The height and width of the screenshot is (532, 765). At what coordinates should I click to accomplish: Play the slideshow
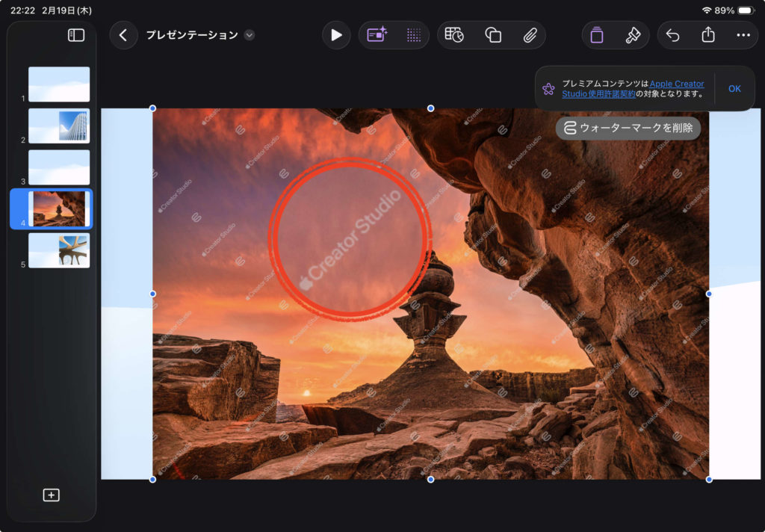tap(336, 35)
